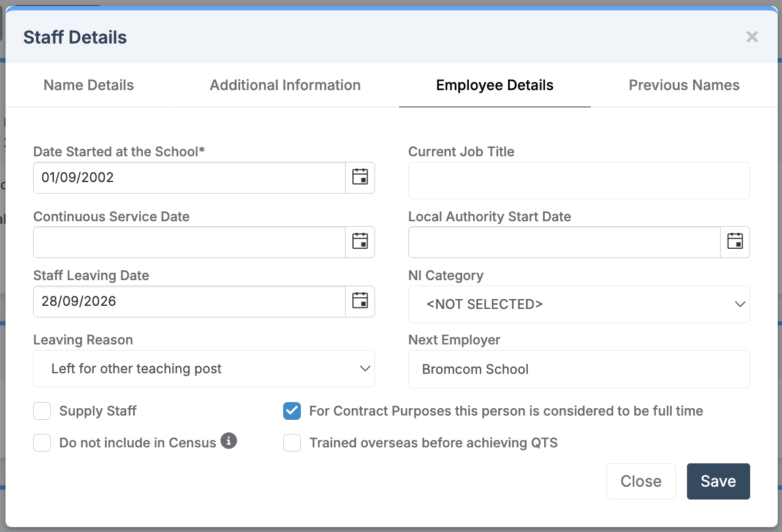Open calendar picker for Staff Leaving Date
Image resolution: width=782 pixels, height=532 pixels.
point(360,302)
